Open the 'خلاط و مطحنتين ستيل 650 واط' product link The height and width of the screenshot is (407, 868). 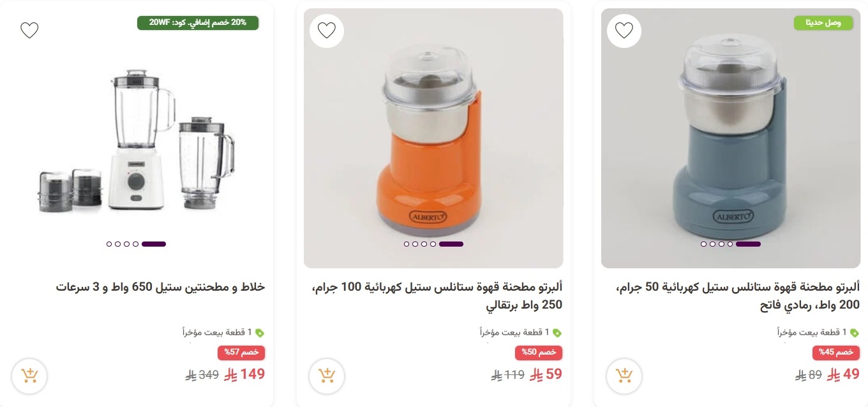tap(160, 287)
